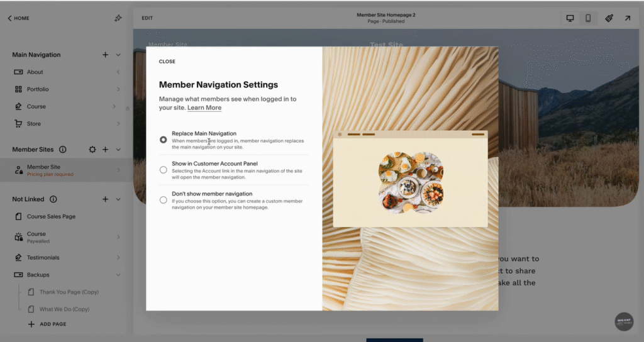Image resolution: width=644 pixels, height=342 pixels.
Task: Open the About folder page
Action: coord(35,72)
